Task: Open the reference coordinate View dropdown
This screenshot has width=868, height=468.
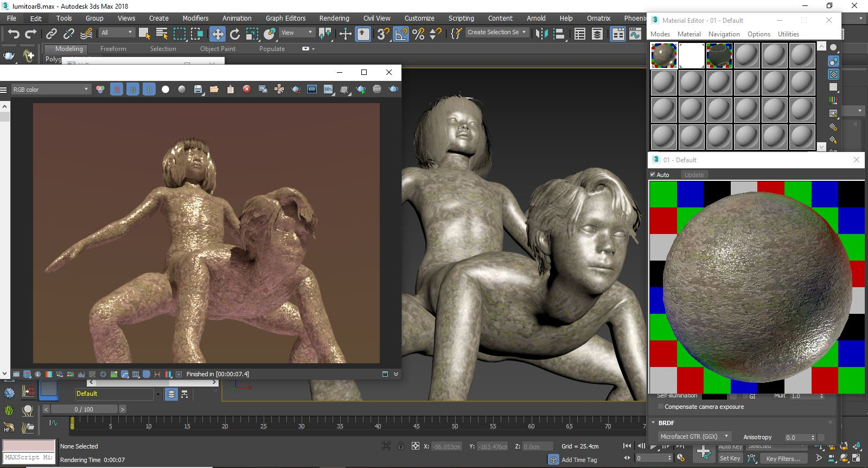Action: (297, 33)
